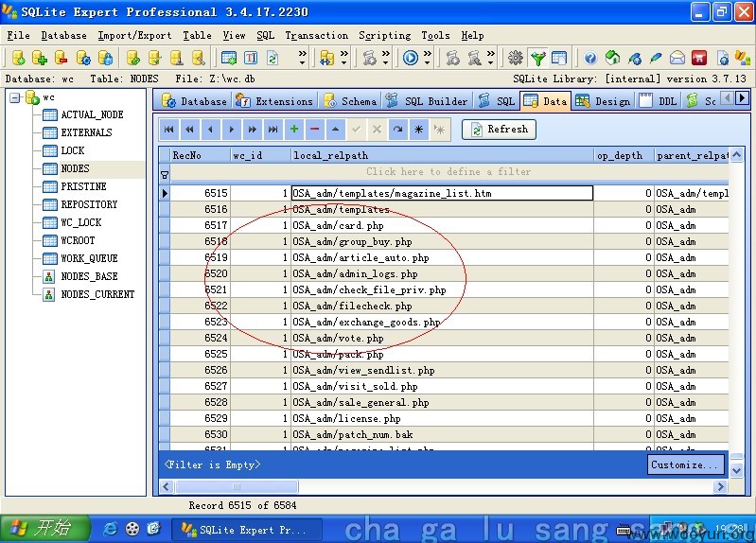Click the horizontal scrollbar thumb

pos(236,486)
